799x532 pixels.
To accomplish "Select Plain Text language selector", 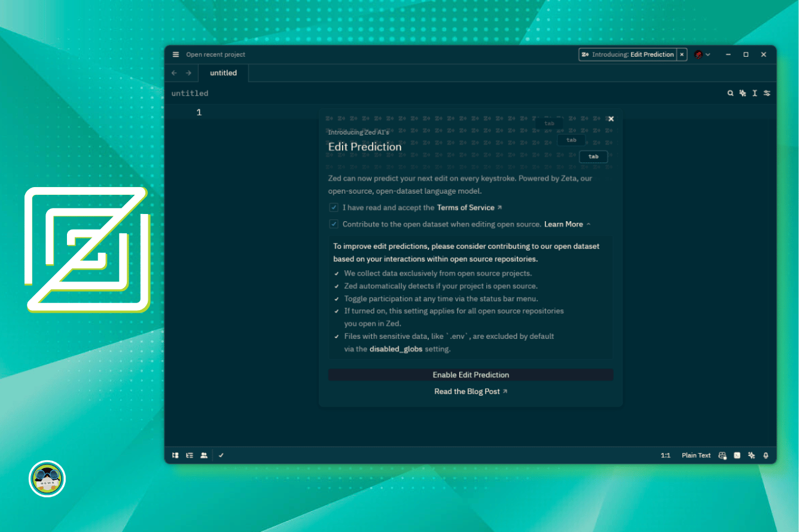I will pyautogui.click(x=696, y=455).
